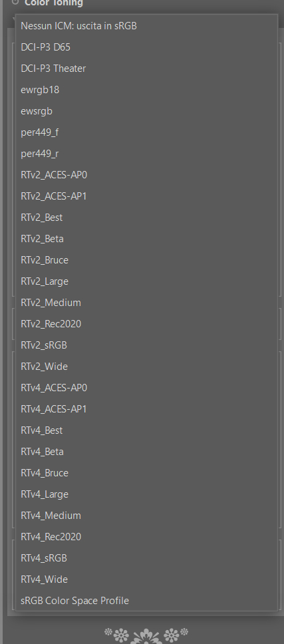Pick RTv2_Rec2020 option
Screen dimensions: 284x644
point(146,324)
